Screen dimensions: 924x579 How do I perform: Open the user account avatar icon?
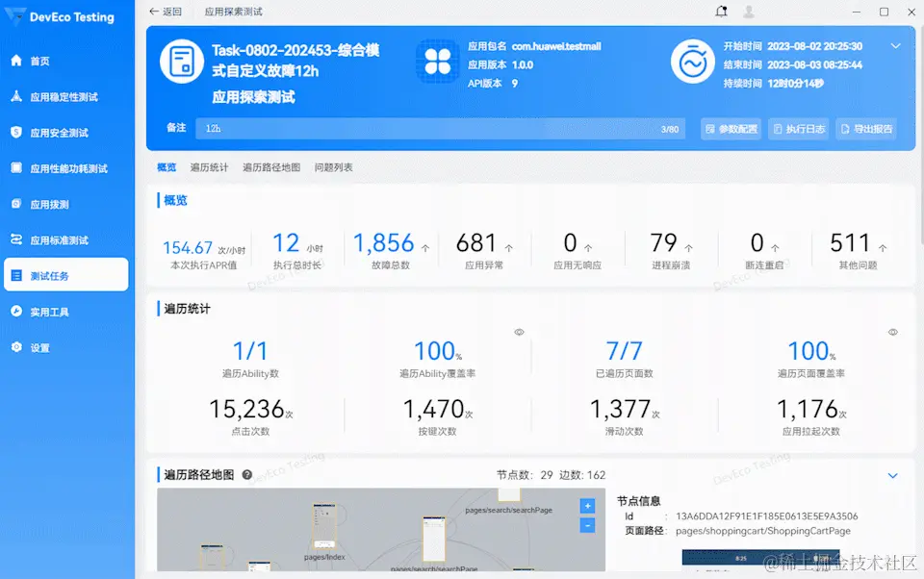[749, 12]
